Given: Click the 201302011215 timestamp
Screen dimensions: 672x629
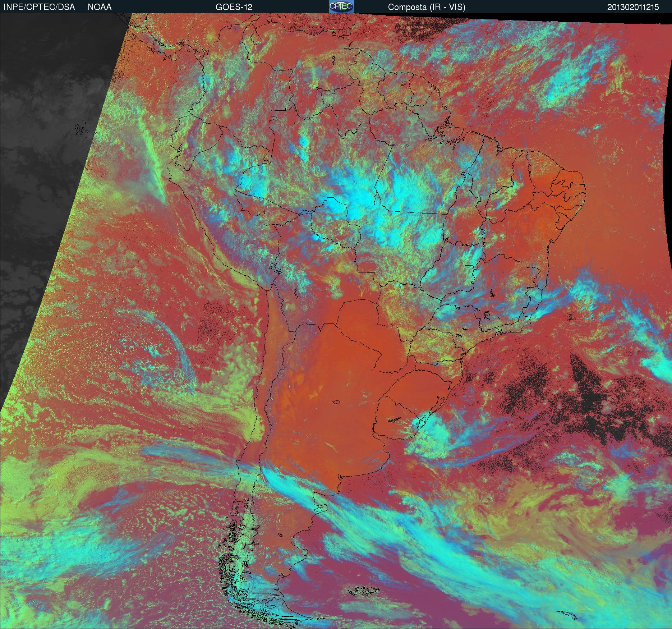Looking at the screenshot, I should (x=633, y=7).
